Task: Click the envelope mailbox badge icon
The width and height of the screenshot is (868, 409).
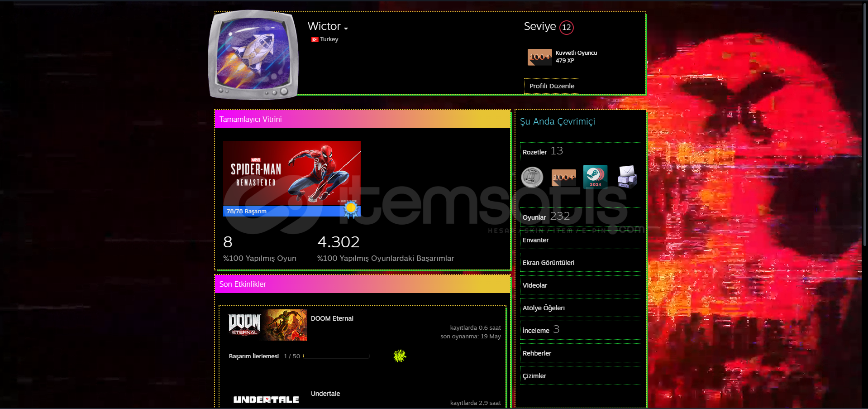Action: coord(627,177)
